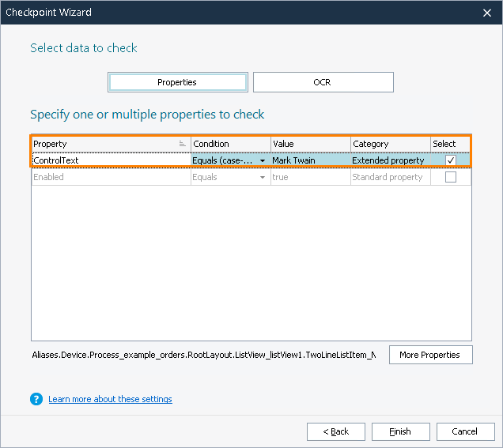Click the Mark Twain value cell

309,160
